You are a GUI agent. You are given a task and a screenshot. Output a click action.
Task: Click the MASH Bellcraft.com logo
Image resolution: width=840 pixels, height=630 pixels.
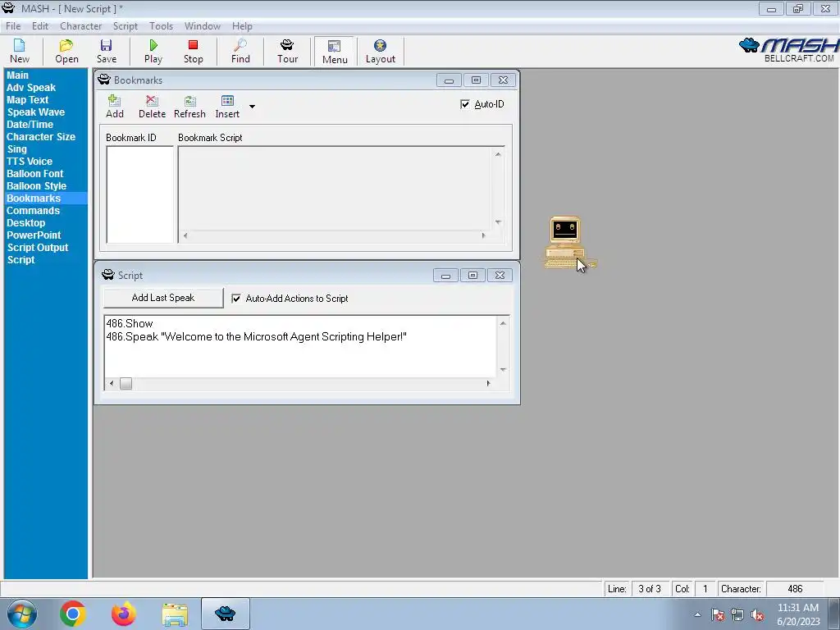(788, 50)
